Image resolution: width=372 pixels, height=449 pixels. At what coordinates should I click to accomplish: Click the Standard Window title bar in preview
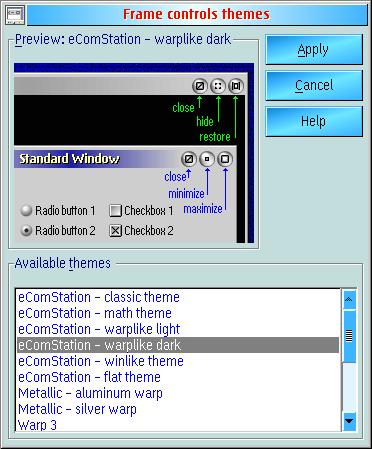(x=97, y=159)
